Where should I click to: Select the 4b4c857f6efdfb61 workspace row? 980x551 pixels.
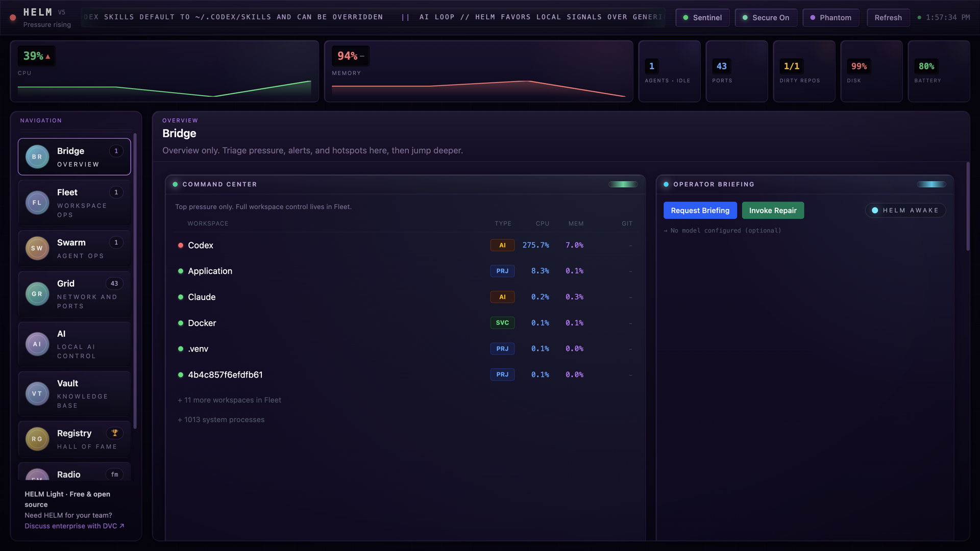coord(405,374)
